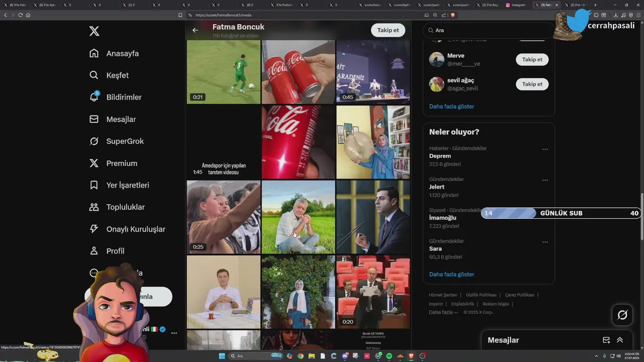Show more trends under Neler oluyor
644x362 pixels.
point(451,275)
